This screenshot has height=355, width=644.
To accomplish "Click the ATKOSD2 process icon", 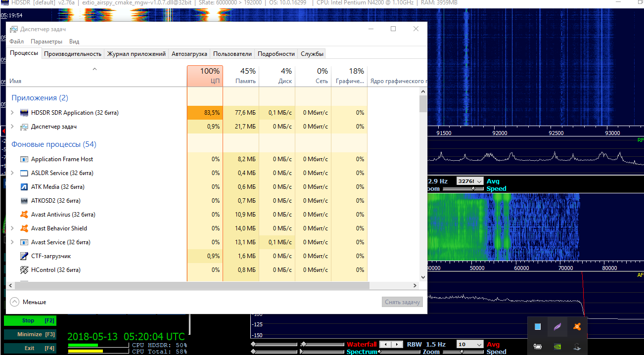I will (x=24, y=201).
